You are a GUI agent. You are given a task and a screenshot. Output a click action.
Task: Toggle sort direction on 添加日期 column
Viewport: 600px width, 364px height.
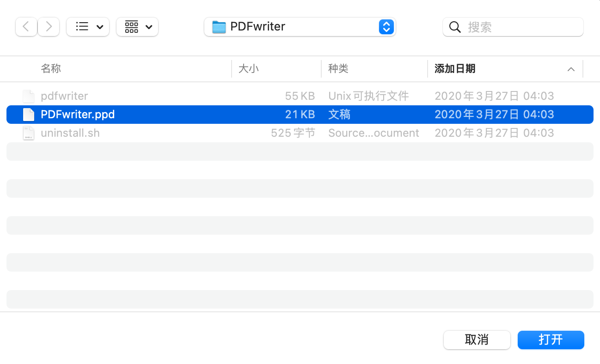[x=571, y=69]
